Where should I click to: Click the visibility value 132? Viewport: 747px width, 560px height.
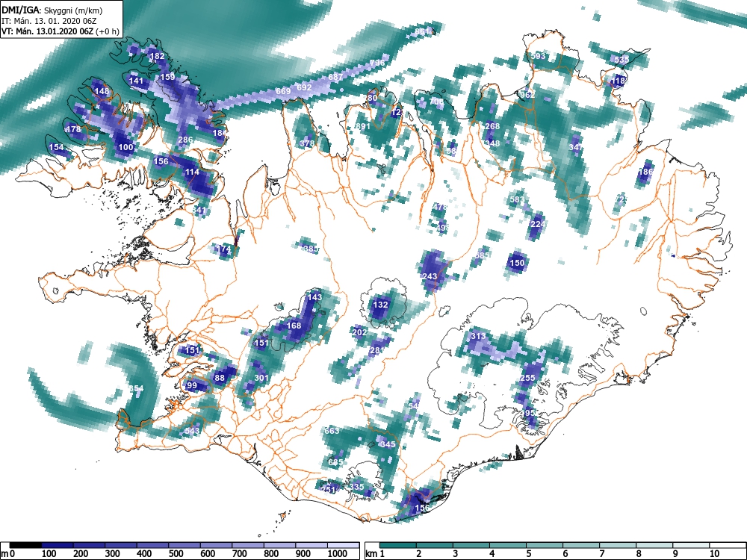tap(380, 305)
